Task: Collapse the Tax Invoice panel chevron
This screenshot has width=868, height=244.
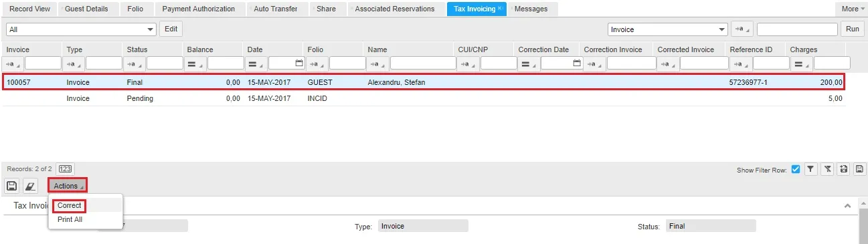Action: 847,206
